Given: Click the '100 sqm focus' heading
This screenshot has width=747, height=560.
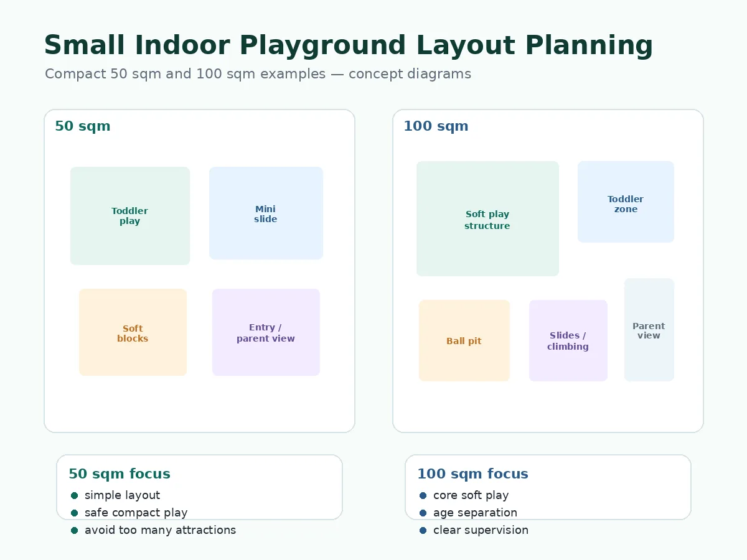Looking at the screenshot, I should tap(472, 474).
